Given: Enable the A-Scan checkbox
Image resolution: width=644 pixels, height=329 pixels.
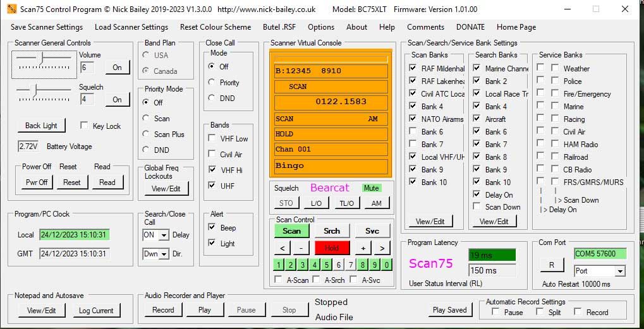Looking at the screenshot, I should [x=279, y=279].
